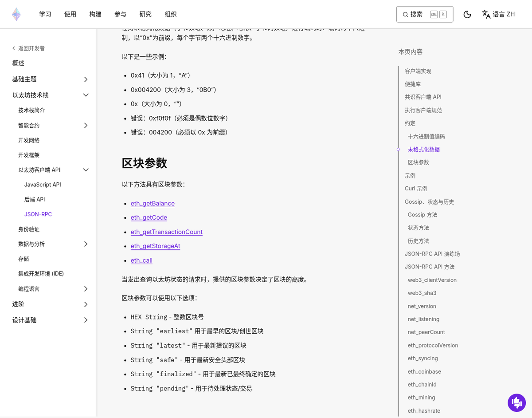Follow the eth_getCode link
This screenshot has width=532, height=418.
[149, 217]
